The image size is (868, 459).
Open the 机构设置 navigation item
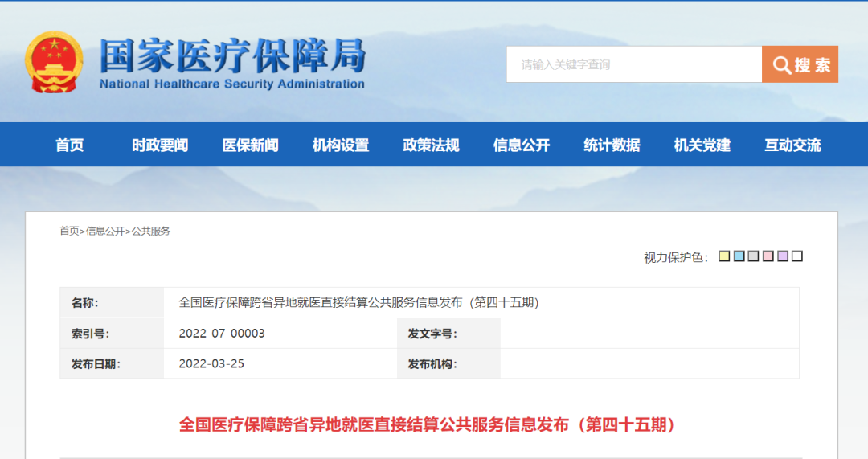pos(341,145)
